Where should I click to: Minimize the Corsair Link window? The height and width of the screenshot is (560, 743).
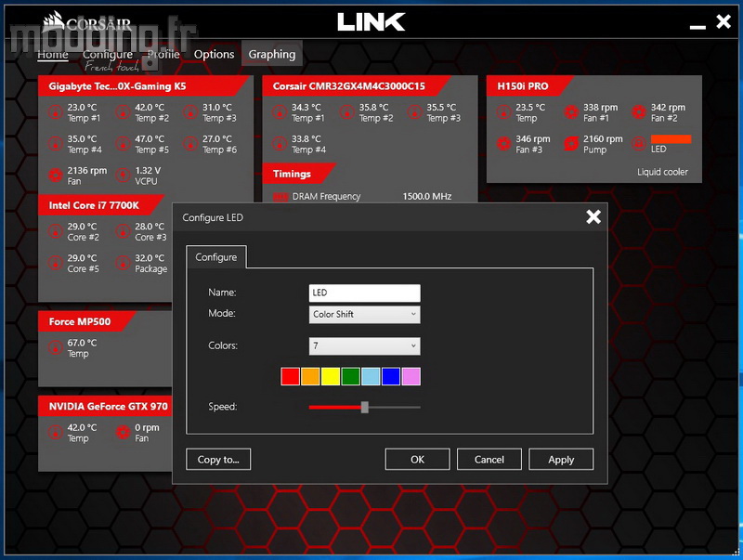coord(697,27)
